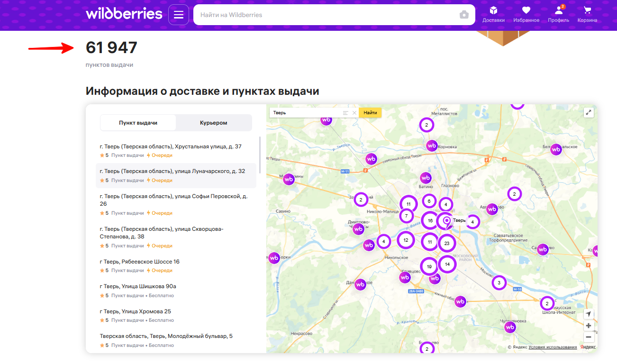Select pickup point улица Софьи Перовской, д. 26
The image size is (617, 364).
click(176, 204)
